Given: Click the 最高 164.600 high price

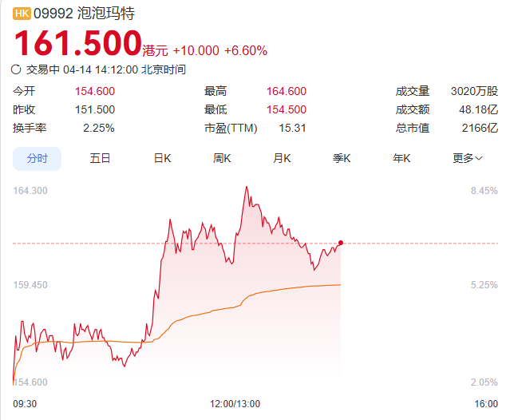Looking at the screenshot, I should point(286,91).
